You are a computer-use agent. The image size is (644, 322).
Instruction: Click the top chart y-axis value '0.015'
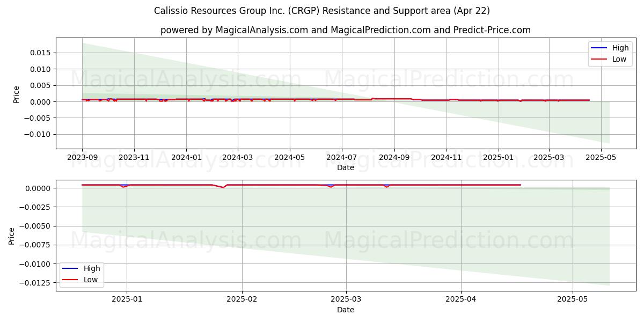click(x=41, y=53)
